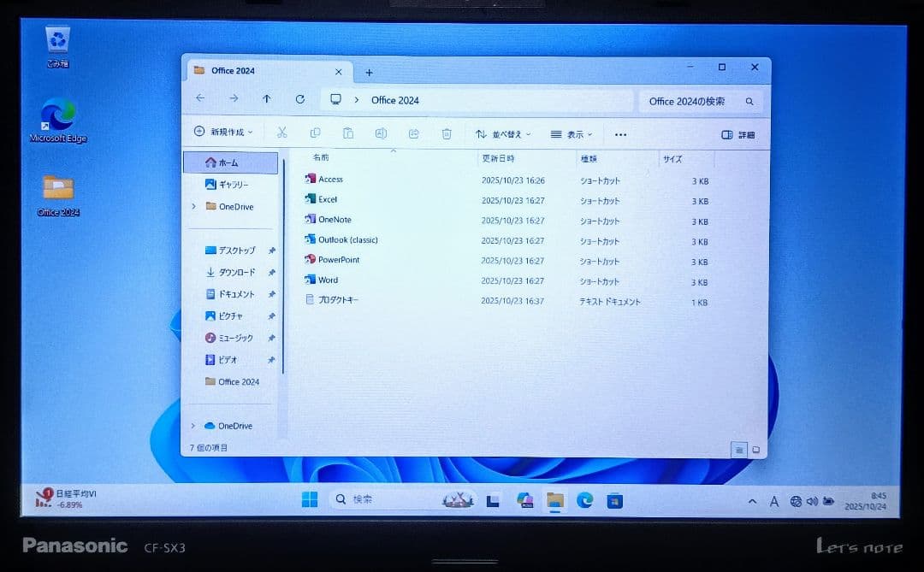
Task: Open the Access shortcut
Action: [330, 179]
